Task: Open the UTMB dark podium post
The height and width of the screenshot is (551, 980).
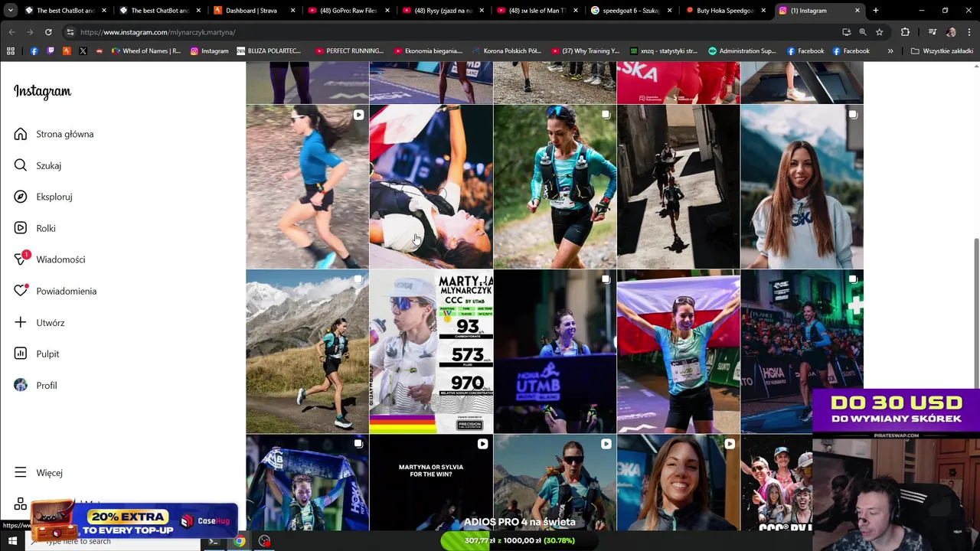Action: (x=554, y=352)
